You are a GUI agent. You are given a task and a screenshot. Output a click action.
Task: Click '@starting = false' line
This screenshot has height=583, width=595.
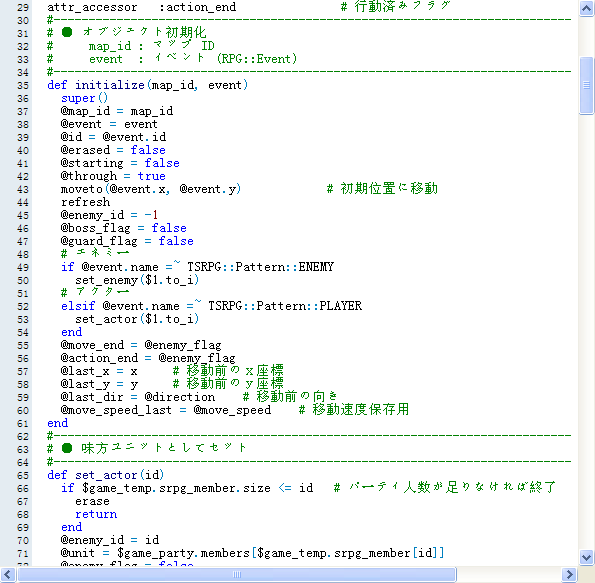(120, 163)
